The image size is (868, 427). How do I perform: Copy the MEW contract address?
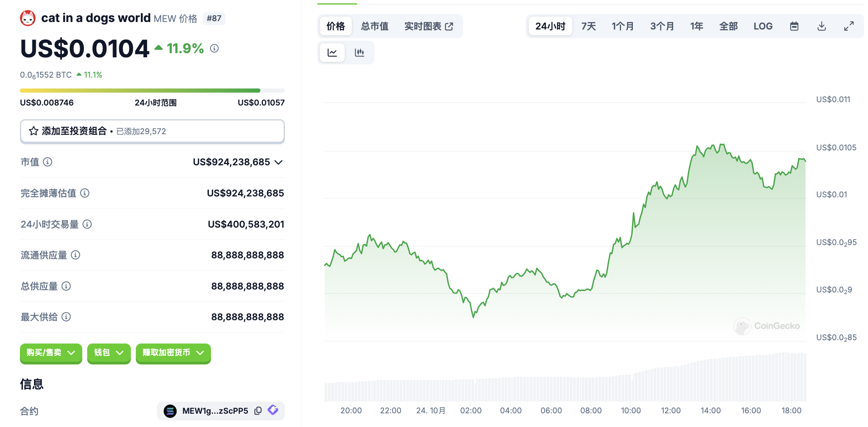(x=258, y=411)
